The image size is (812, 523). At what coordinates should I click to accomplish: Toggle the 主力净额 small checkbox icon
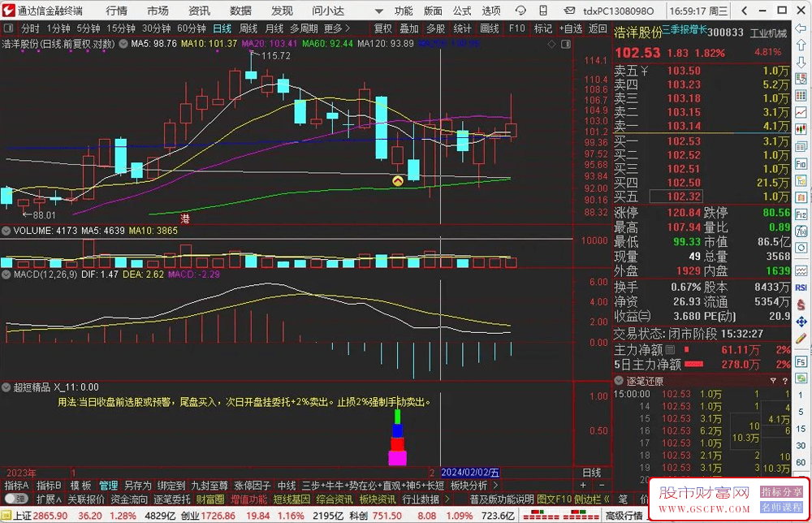point(670,350)
